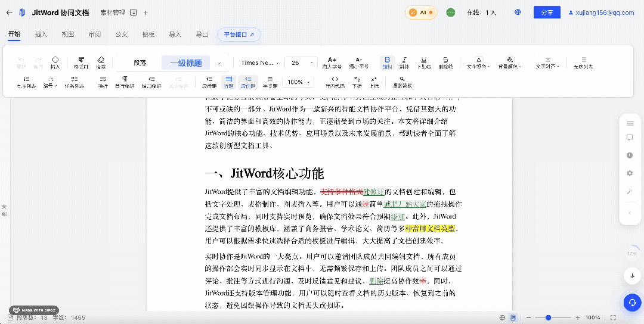Click the AI assistant button
Viewport: 644px width, 324px height.
click(421, 13)
